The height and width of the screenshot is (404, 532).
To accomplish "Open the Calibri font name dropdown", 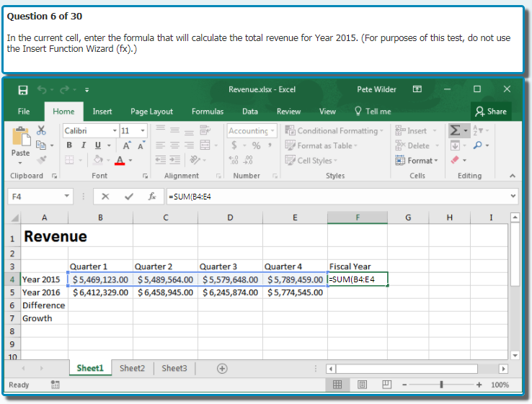I will (x=114, y=130).
